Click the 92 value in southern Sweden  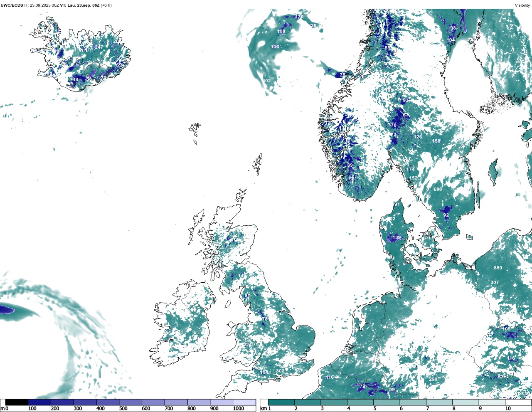446,215
